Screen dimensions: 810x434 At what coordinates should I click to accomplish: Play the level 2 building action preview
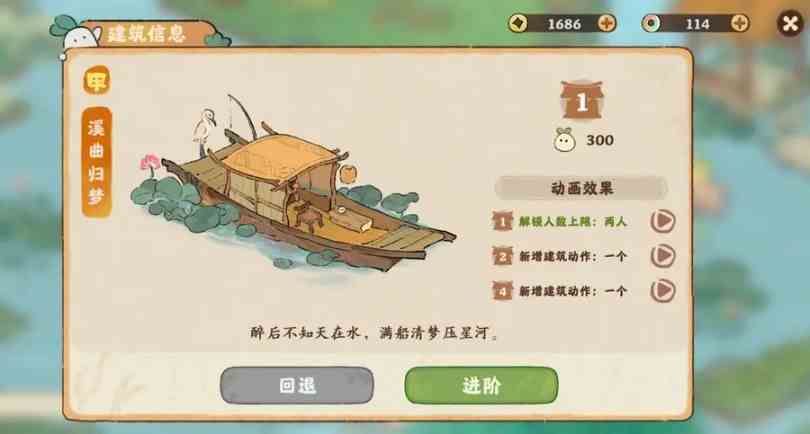663,256
